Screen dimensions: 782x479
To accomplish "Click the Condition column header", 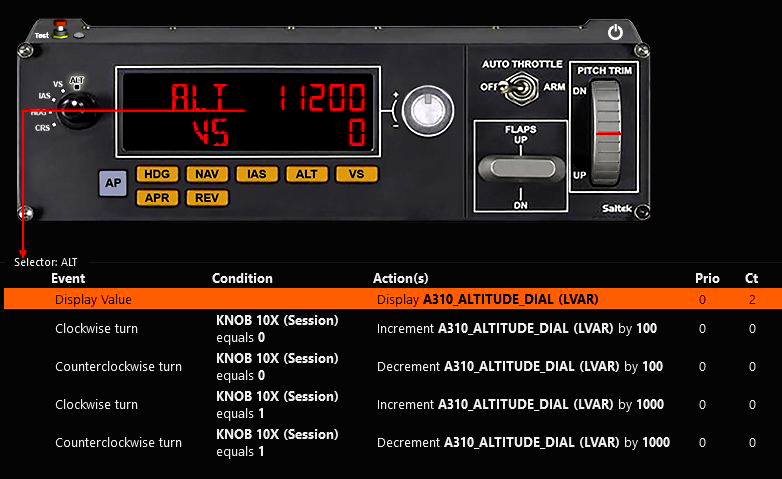I will point(242,278).
